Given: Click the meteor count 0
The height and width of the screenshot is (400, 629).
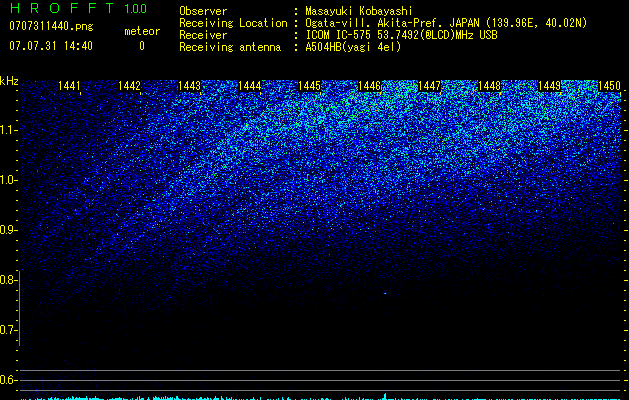Looking at the screenshot, I should tap(142, 46).
